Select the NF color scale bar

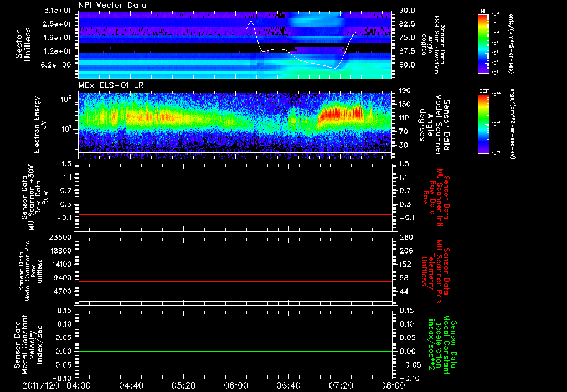tap(481, 44)
